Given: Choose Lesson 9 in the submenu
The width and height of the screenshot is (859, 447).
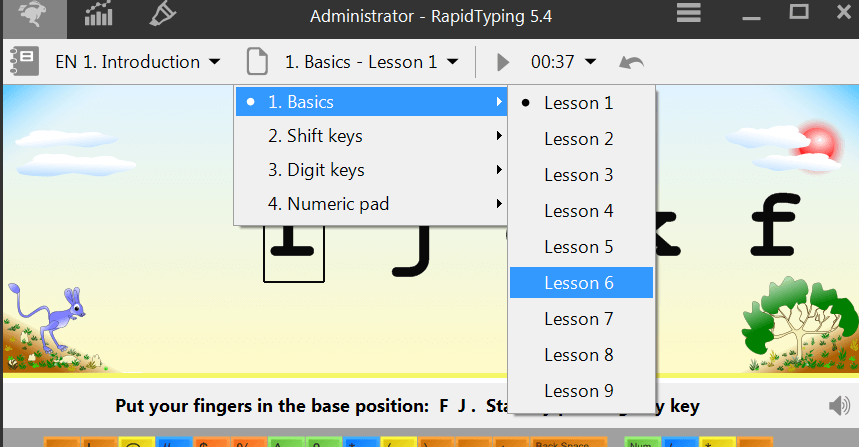Looking at the screenshot, I should pyautogui.click(x=581, y=391).
